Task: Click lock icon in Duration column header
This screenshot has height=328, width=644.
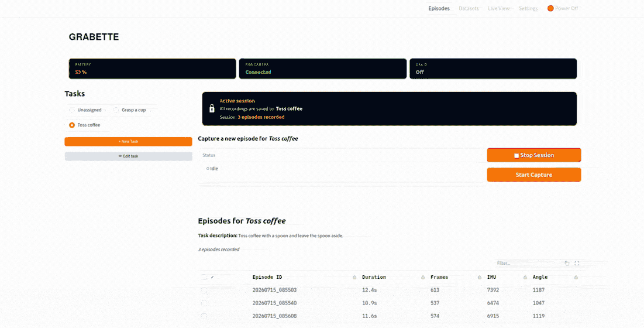Action: click(423, 278)
